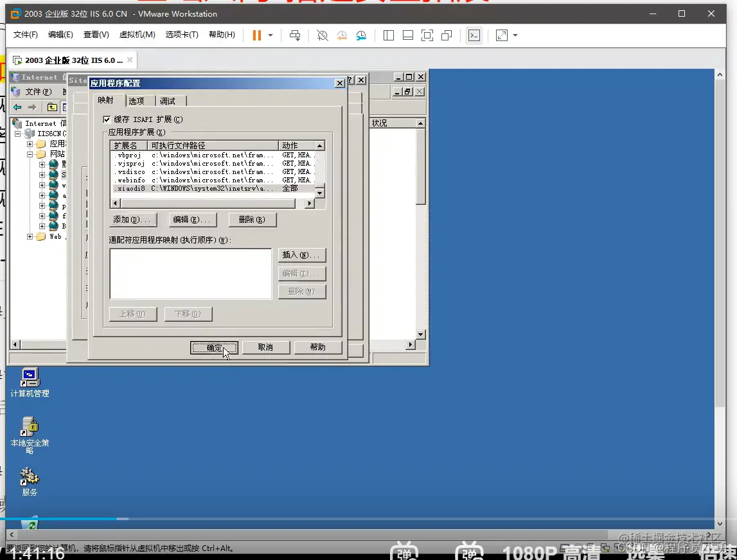
Task: Click the 添加(D)... button
Action: click(132, 220)
